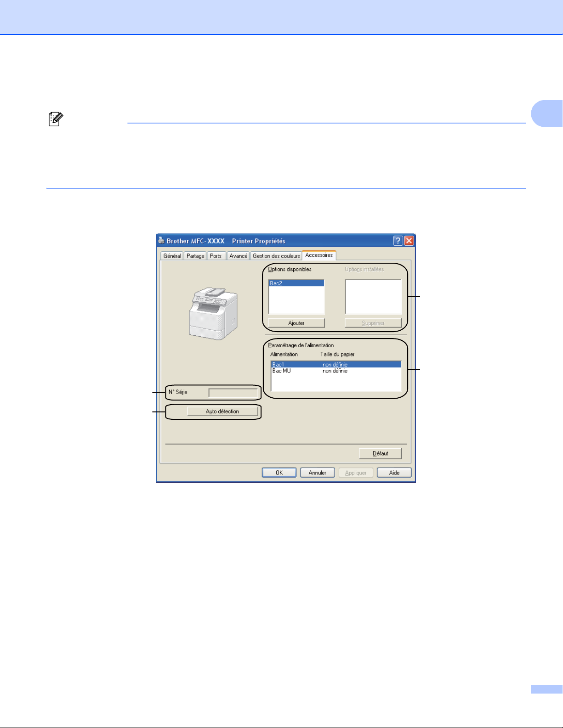Screen dimensions: 563x728
Task: Confirm with the OK button
Action: (x=279, y=473)
